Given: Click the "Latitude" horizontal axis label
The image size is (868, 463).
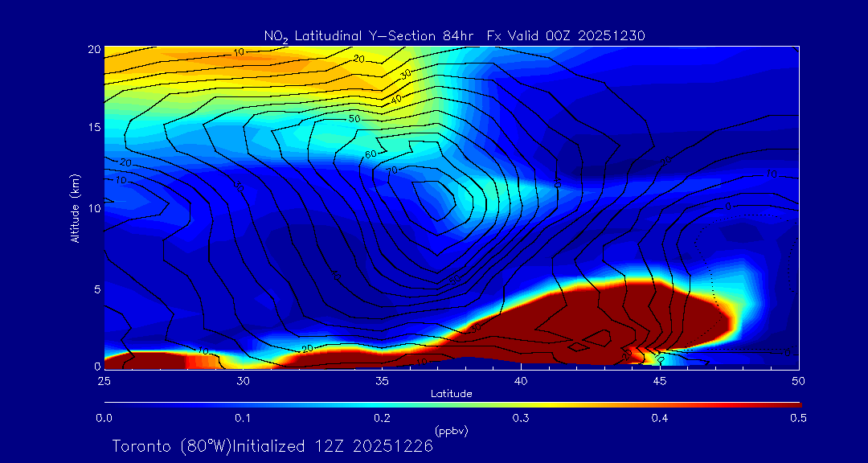Looking at the screenshot, I should pyautogui.click(x=452, y=395).
